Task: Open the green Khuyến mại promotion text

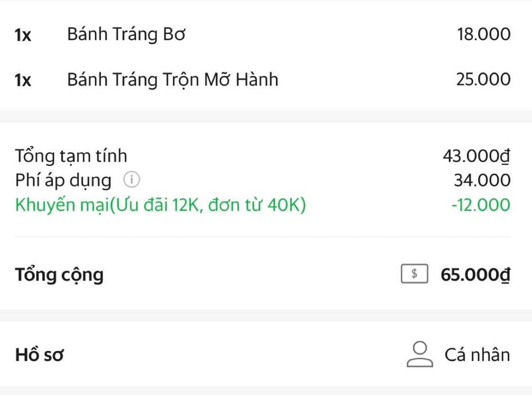Action: pyautogui.click(x=160, y=205)
